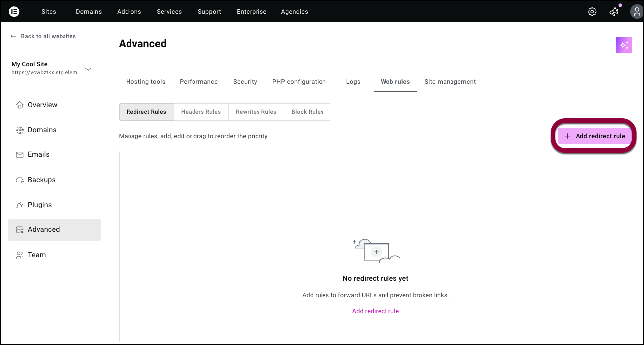
Task: Switch to the PHP configuration tab
Action: [x=299, y=82]
